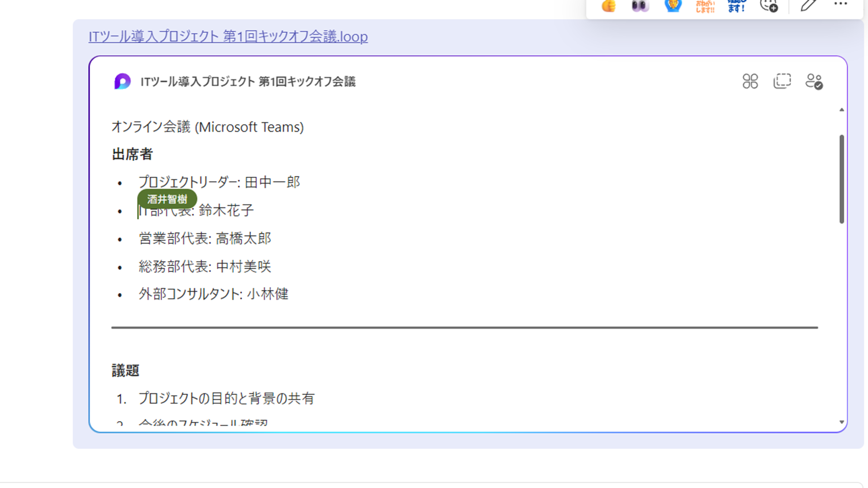Toggle the eyes emoji reaction
Screen dimensions: 868x488
[640, 6]
